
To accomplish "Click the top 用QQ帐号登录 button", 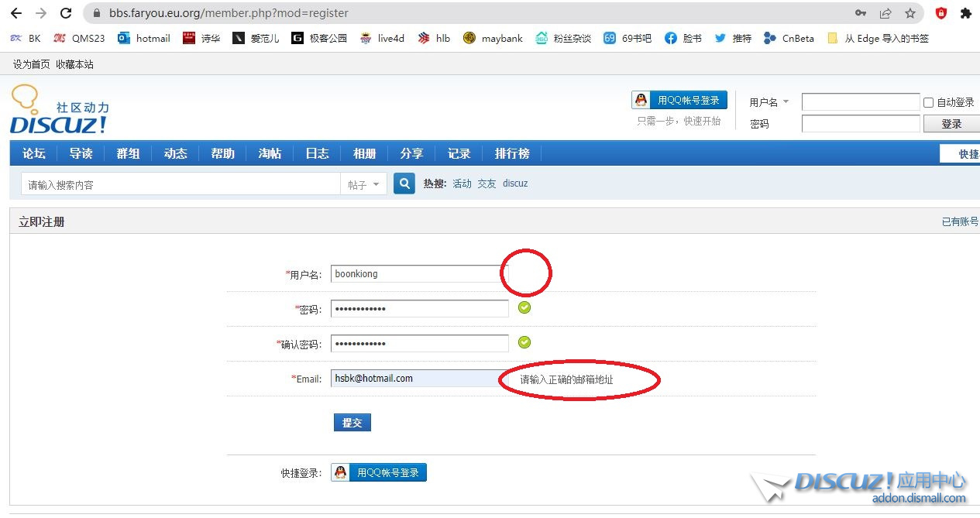I will click(x=679, y=100).
